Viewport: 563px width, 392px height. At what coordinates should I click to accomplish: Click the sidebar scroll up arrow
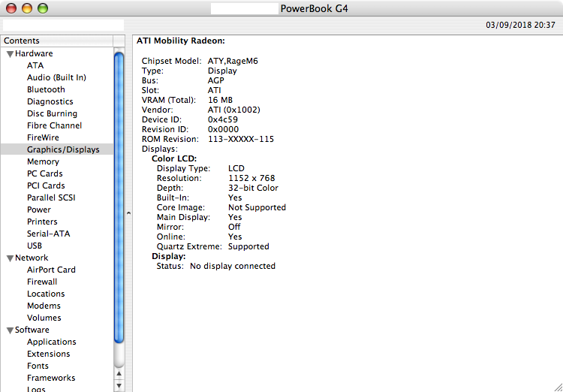(x=119, y=375)
